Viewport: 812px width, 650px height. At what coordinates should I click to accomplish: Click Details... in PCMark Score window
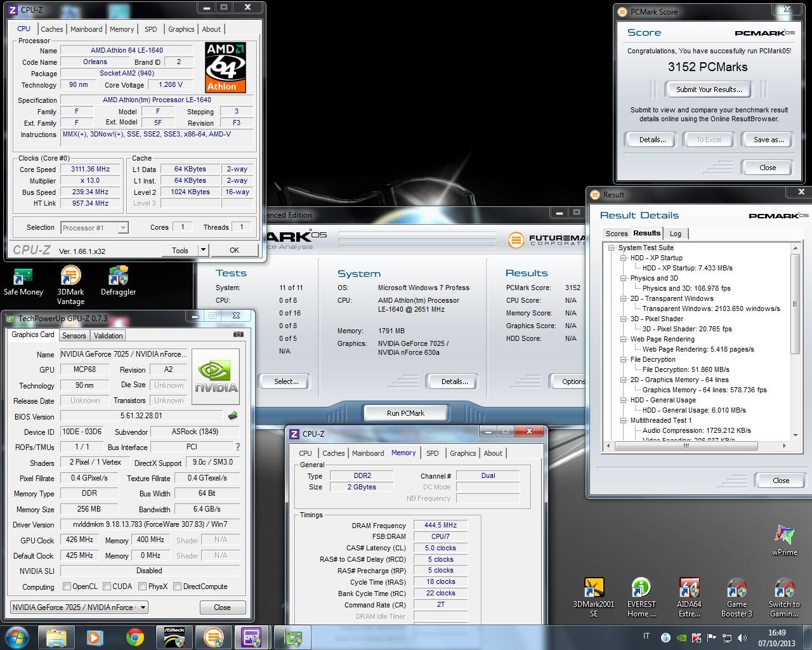point(652,140)
